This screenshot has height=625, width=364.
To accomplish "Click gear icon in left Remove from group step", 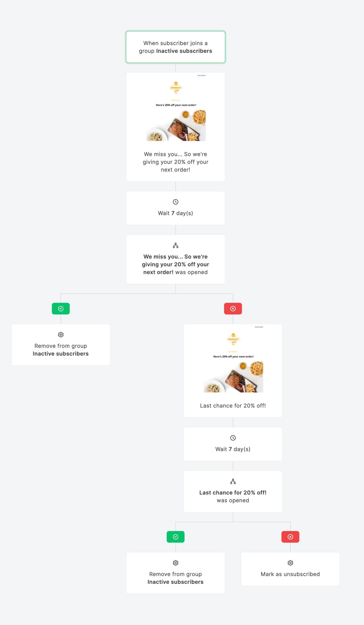I will (61, 335).
